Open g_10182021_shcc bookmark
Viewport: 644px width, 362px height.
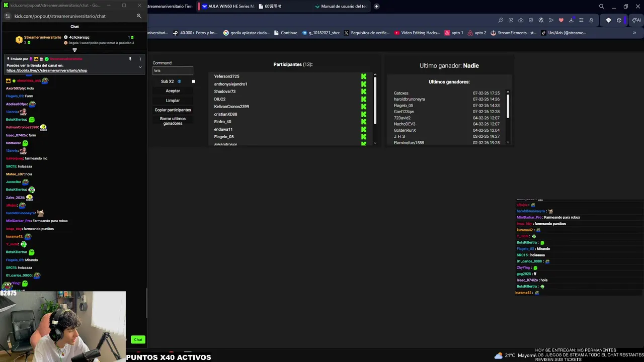320,33
